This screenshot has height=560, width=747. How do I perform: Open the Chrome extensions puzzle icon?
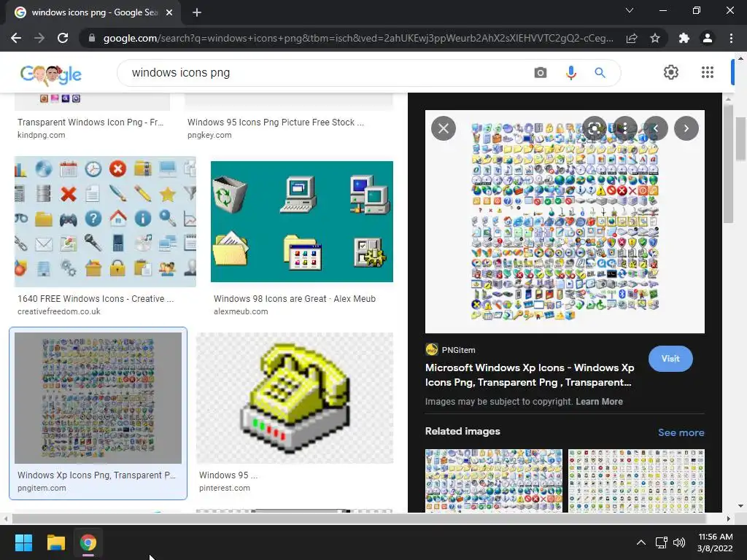click(x=684, y=38)
